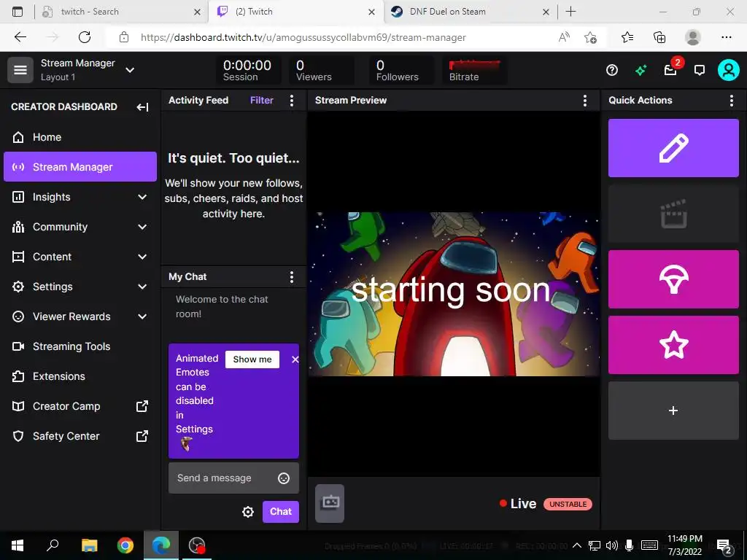Screen dimensions: 747x560
Task: Click the Edit Stream Info pencil action
Action: pyautogui.click(x=673, y=148)
